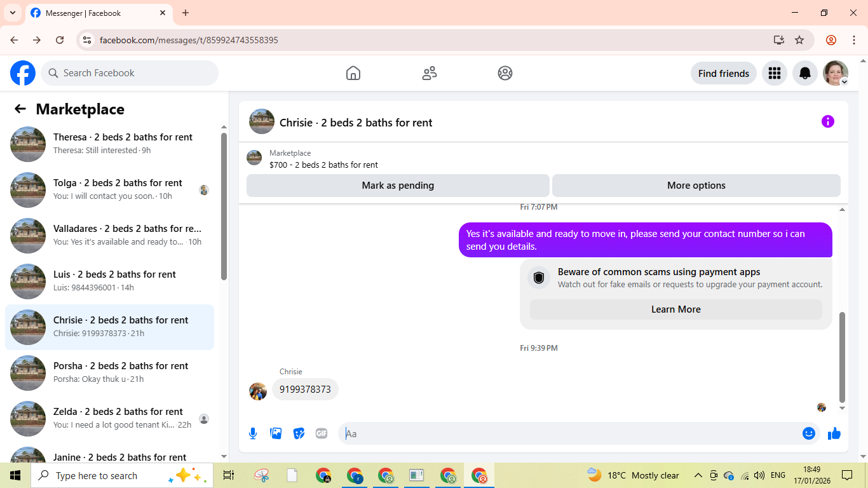The height and width of the screenshot is (488, 868).
Task: Open conversation information with purple info icon
Action: [x=827, y=121]
